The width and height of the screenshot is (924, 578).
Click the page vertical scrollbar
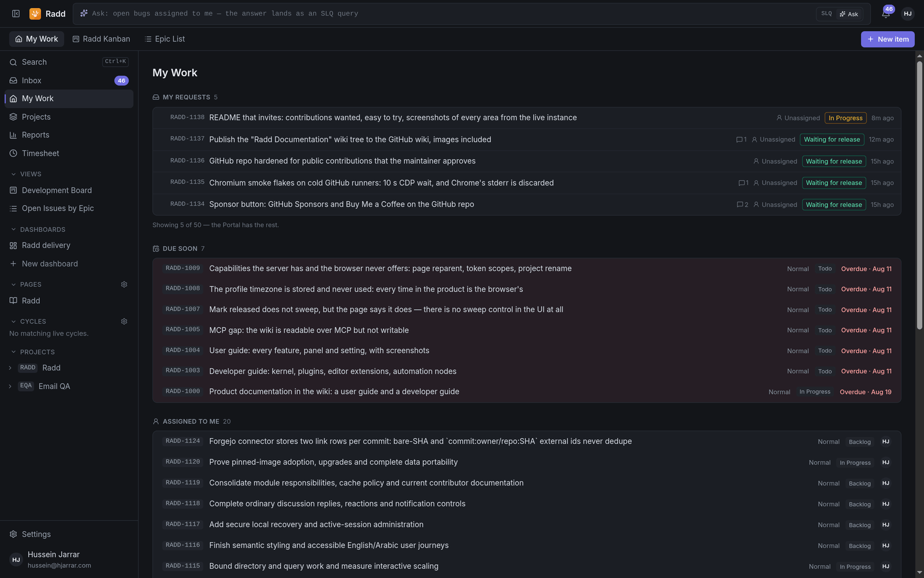coord(919,195)
